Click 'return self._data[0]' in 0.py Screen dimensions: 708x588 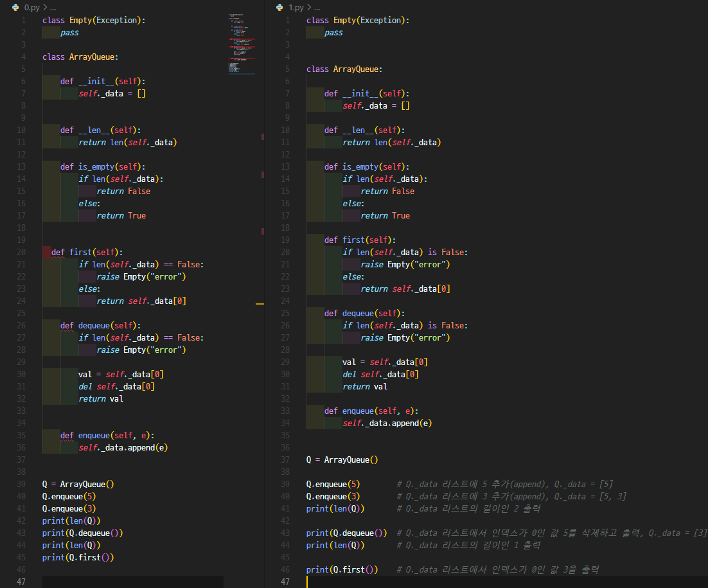(x=141, y=301)
